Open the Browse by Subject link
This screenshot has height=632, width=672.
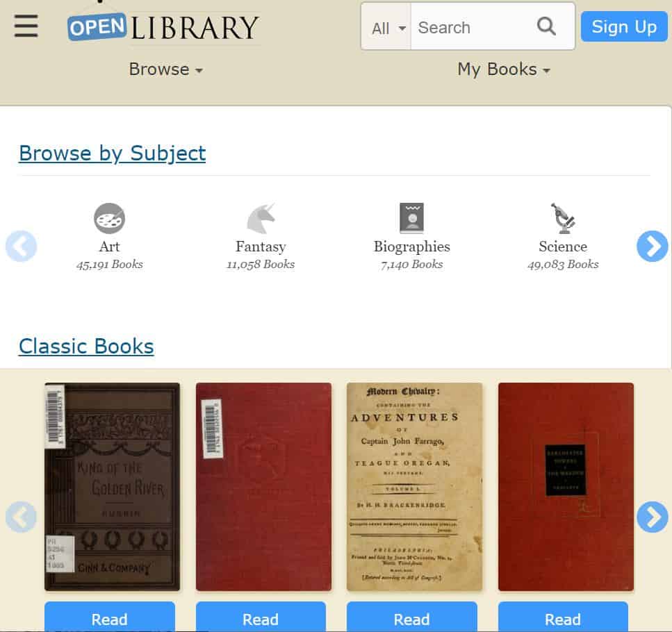point(113,153)
